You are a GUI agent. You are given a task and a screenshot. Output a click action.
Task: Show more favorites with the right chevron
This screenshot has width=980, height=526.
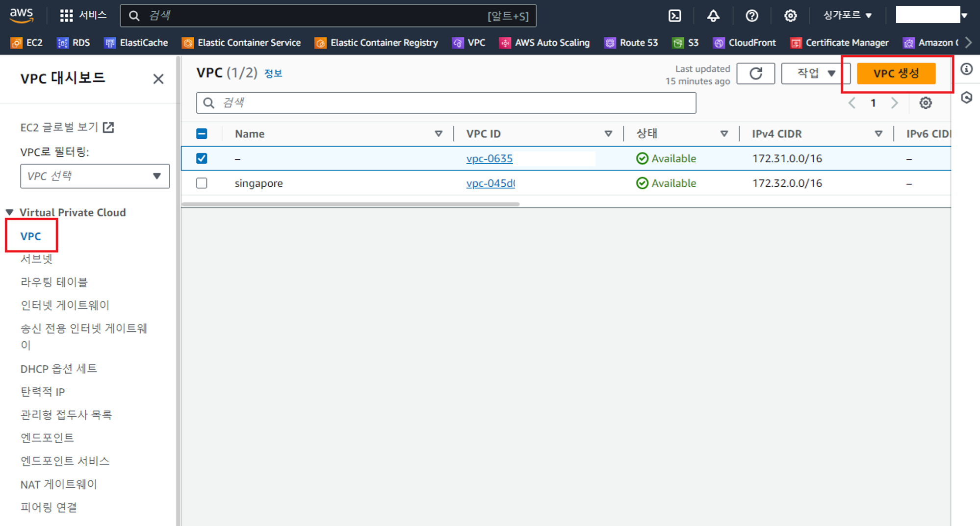[x=968, y=43]
